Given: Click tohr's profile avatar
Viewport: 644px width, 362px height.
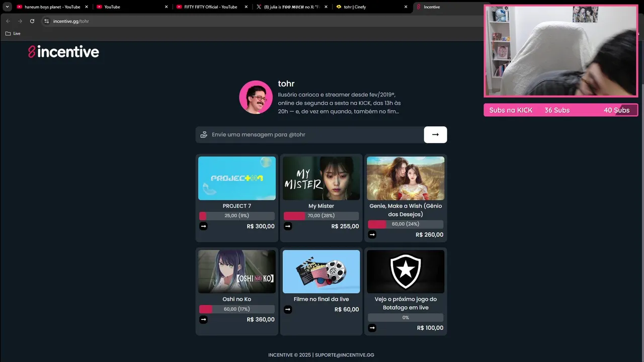Looking at the screenshot, I should [x=256, y=97].
